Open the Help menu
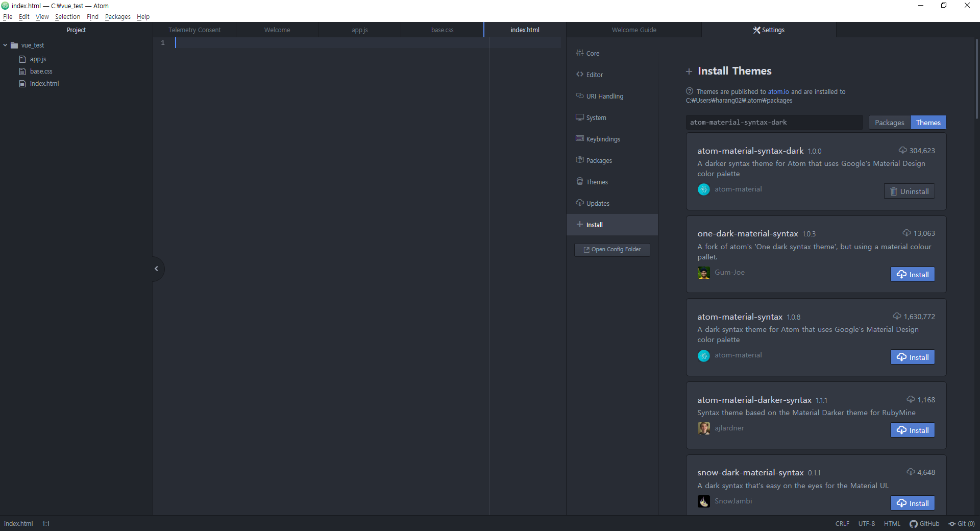 click(x=143, y=17)
